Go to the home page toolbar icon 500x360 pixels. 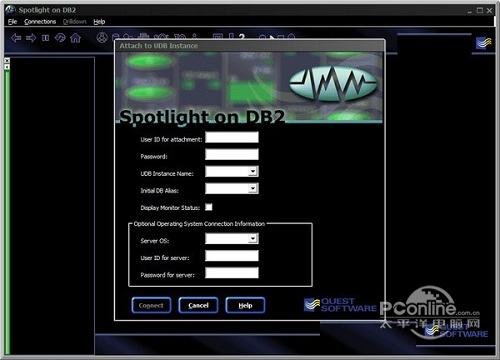[75, 38]
